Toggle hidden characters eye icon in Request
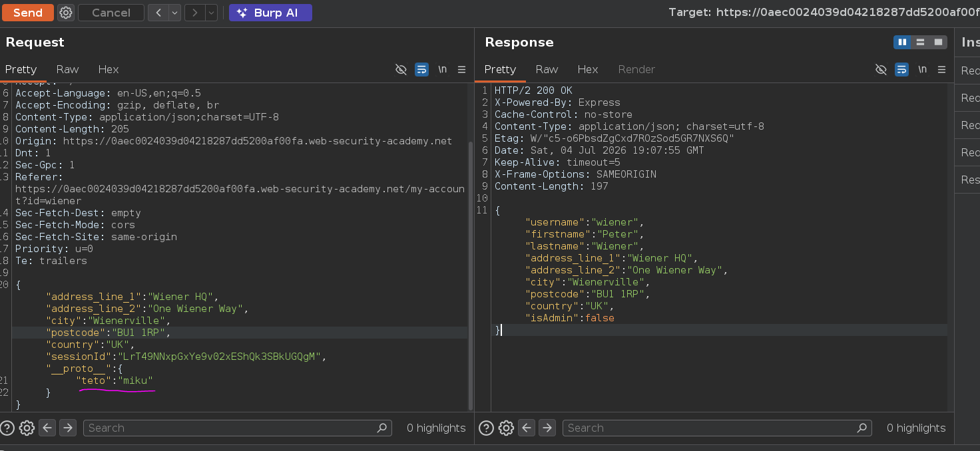The height and width of the screenshot is (451, 980). click(401, 69)
